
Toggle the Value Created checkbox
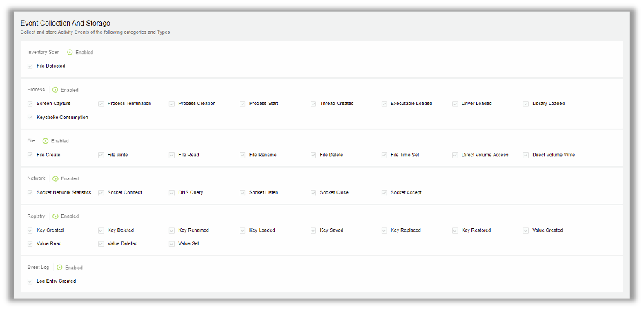pos(526,230)
